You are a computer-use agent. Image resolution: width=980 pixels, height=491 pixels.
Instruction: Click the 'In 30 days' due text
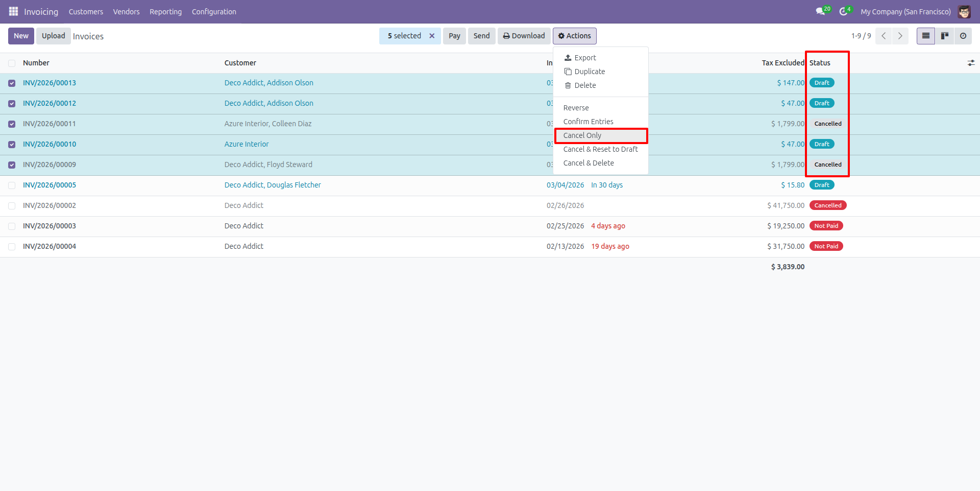pyautogui.click(x=607, y=185)
